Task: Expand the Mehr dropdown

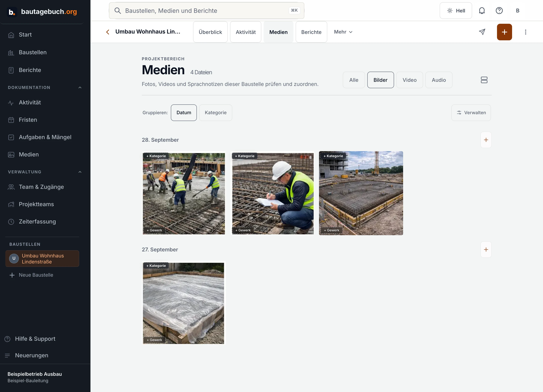Action: (343, 32)
